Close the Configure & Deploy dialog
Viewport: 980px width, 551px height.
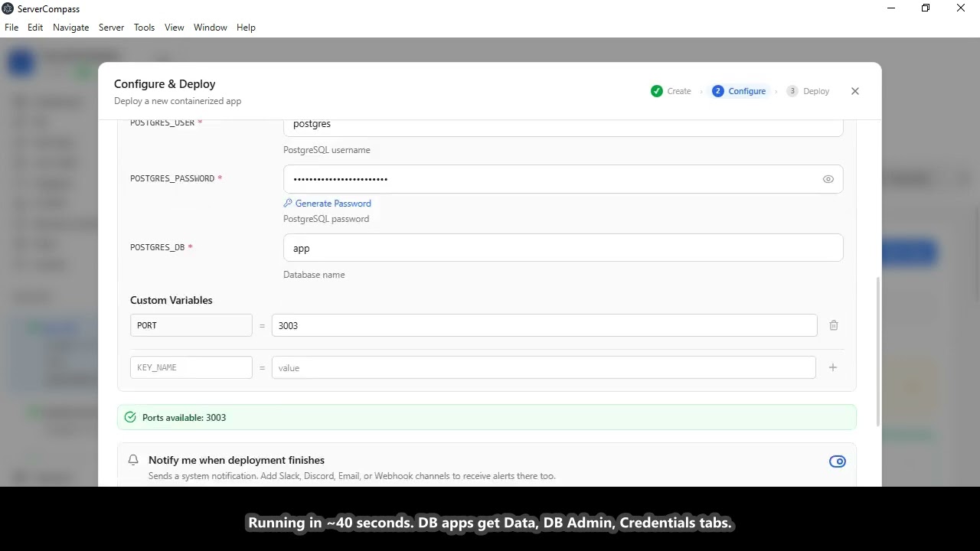point(855,91)
